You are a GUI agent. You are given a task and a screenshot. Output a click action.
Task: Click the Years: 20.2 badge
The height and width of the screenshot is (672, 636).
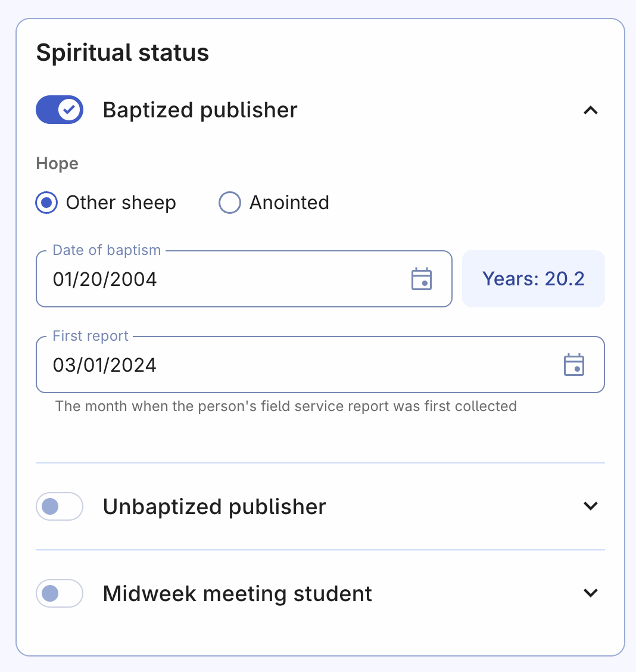tap(533, 279)
